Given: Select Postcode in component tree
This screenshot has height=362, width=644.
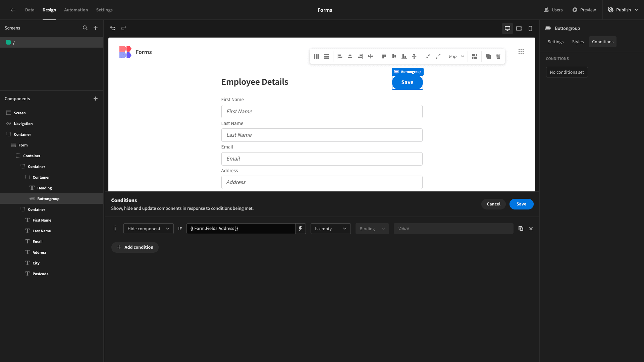Looking at the screenshot, I should [52, 274].
